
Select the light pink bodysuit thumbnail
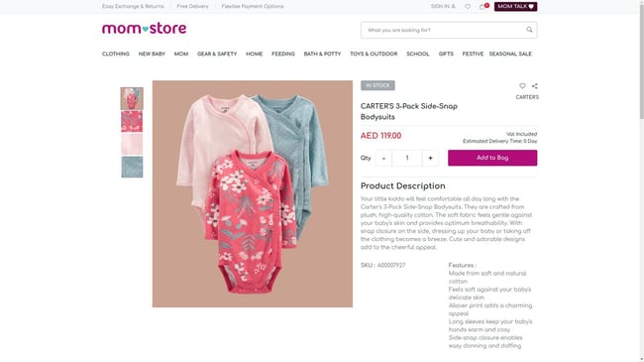coord(132,144)
